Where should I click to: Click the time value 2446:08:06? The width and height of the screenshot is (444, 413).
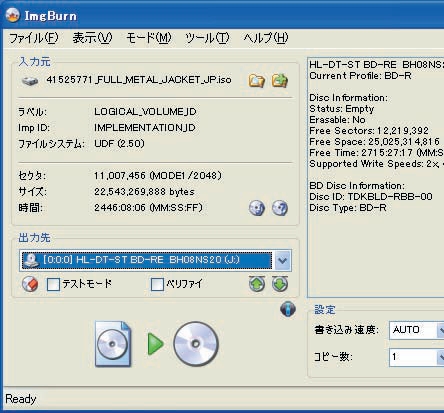tap(148, 208)
